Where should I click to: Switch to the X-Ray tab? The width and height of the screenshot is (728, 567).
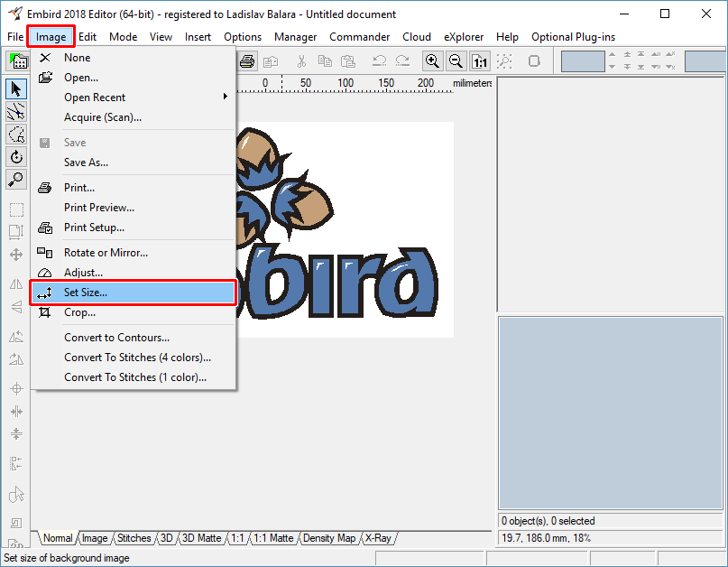tap(378, 538)
